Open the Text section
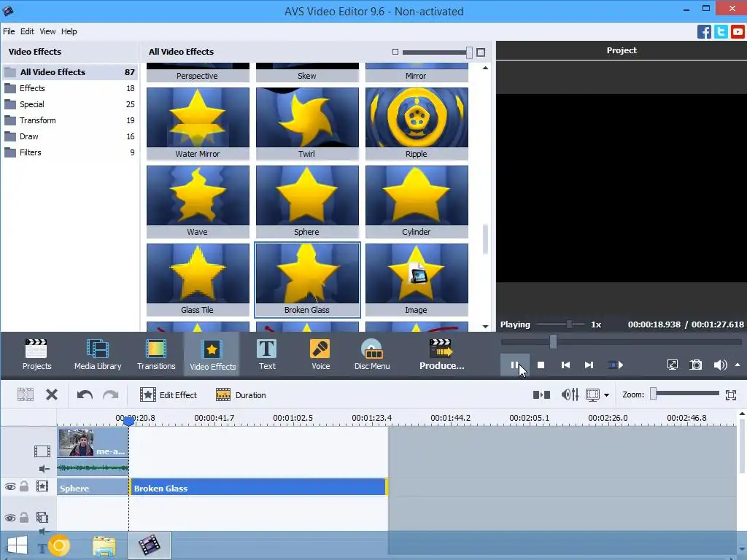 coord(267,354)
